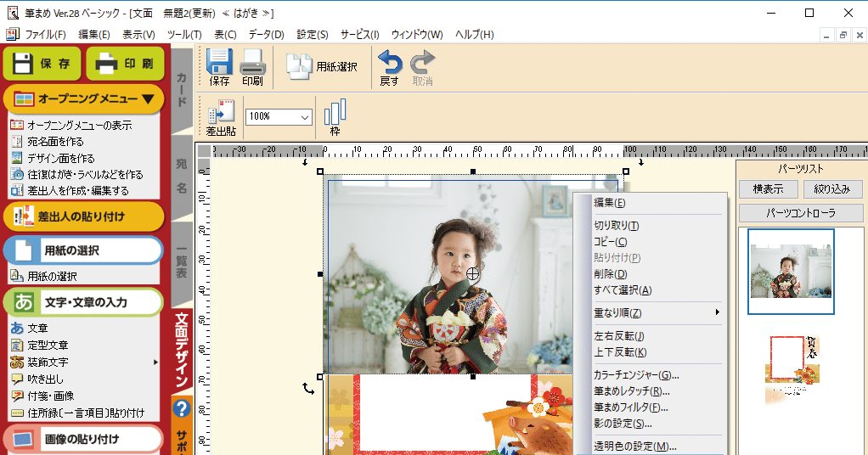Click the large green 保存 button in sidebar
Image resolution: width=868 pixels, height=455 pixels.
point(42,64)
